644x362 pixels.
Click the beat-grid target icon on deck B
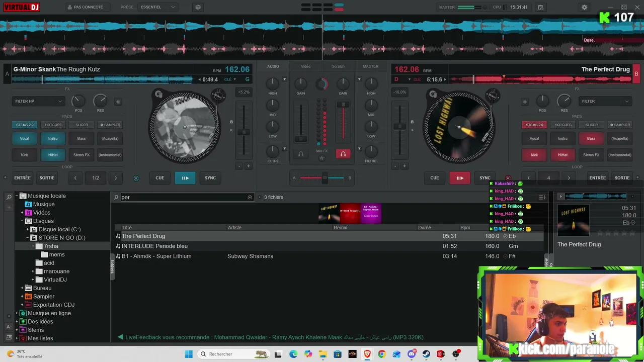tap(508, 178)
